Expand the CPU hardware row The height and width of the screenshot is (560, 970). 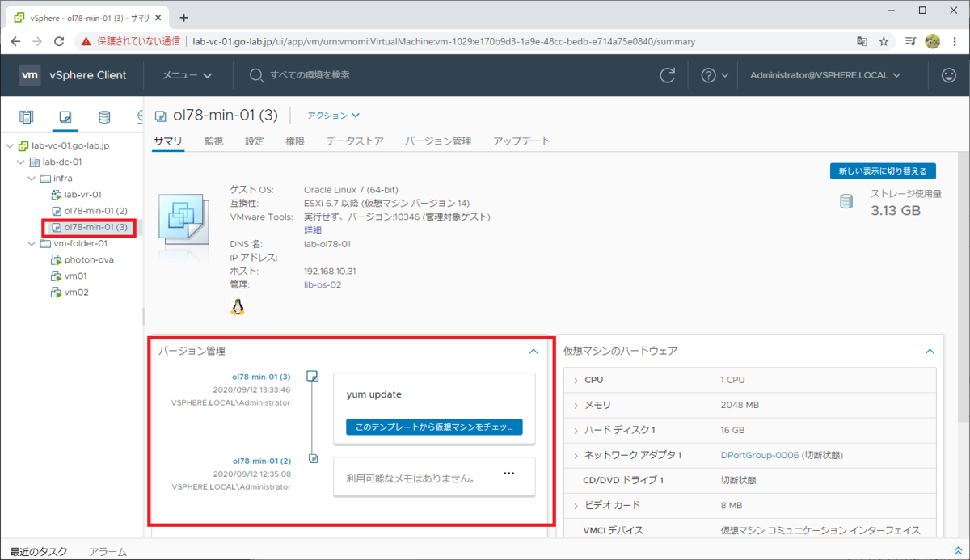[x=576, y=380]
